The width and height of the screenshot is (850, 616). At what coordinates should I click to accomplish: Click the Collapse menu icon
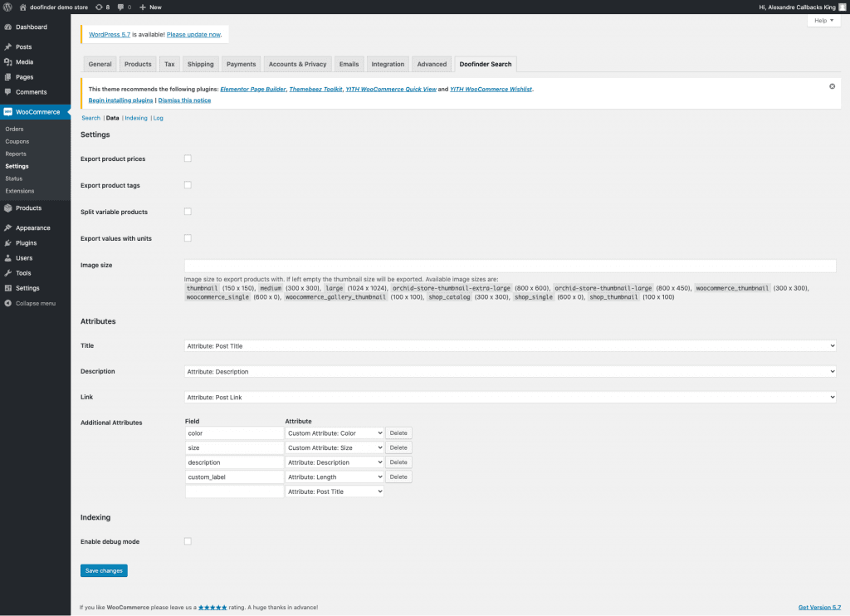point(7,303)
